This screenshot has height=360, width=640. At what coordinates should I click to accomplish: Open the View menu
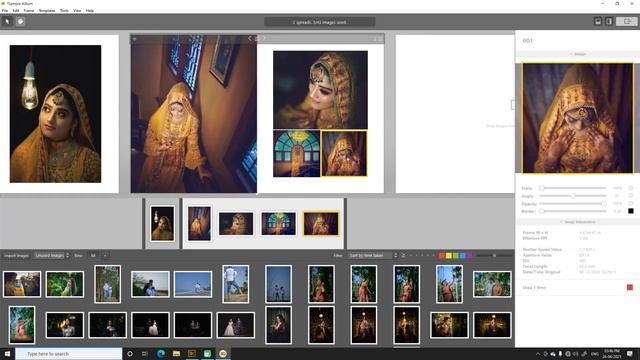77,10
